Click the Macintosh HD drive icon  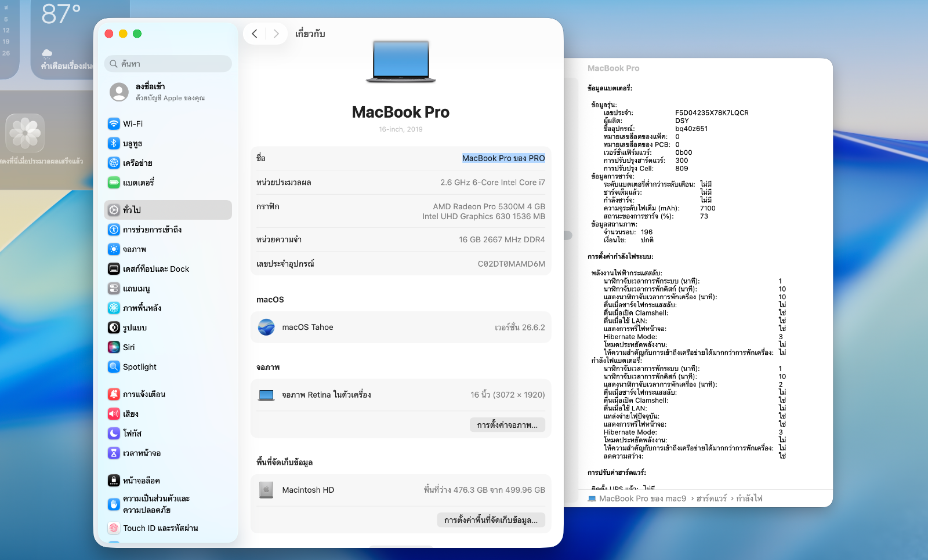(266, 490)
